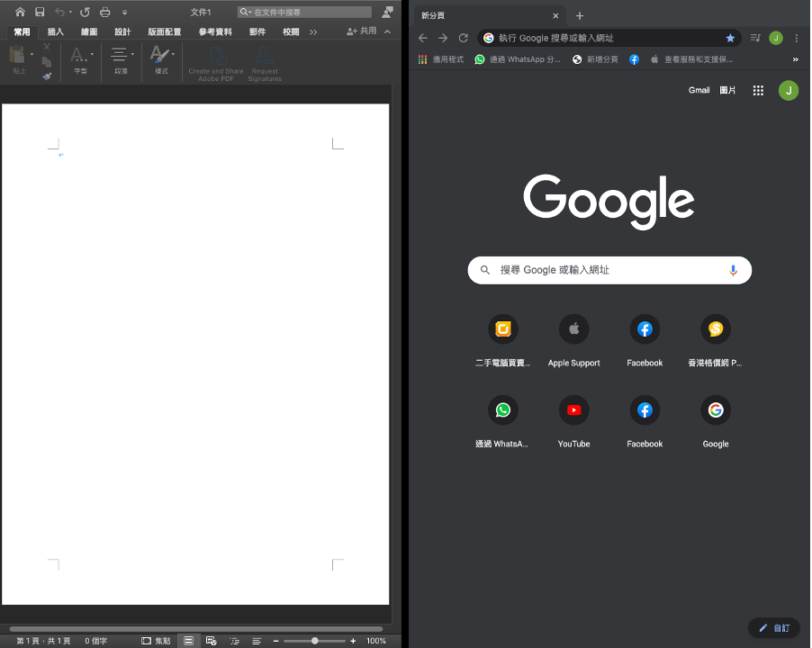Screen dimensions: 812x648
Task: Redo with the repeat arrow icon
Action: 85,12
